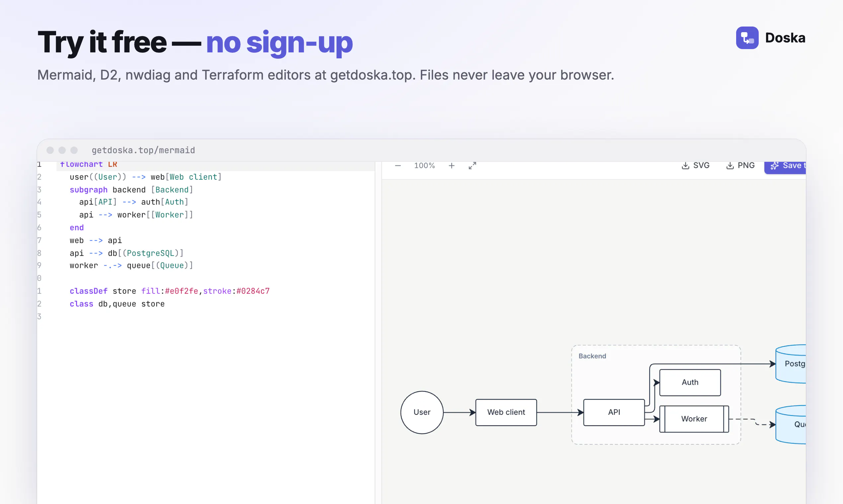The image size is (843, 504).
Task: Click the 'Doska' brand name text
Action: pos(785,38)
